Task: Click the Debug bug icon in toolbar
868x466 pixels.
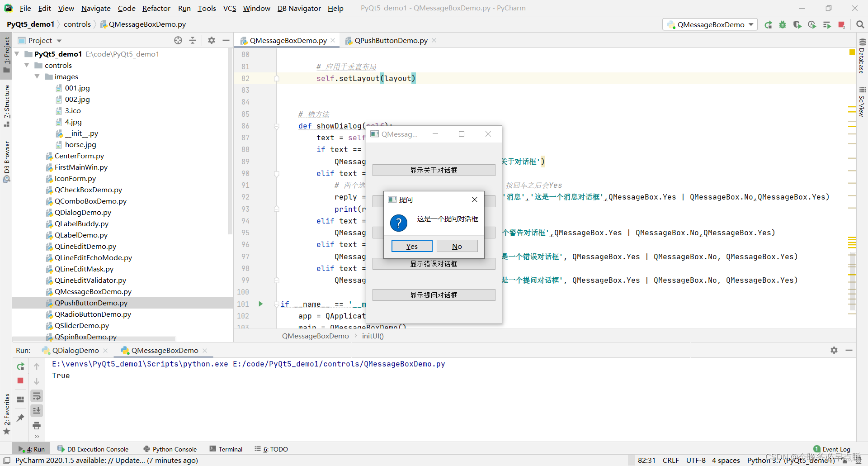Action: pyautogui.click(x=783, y=25)
